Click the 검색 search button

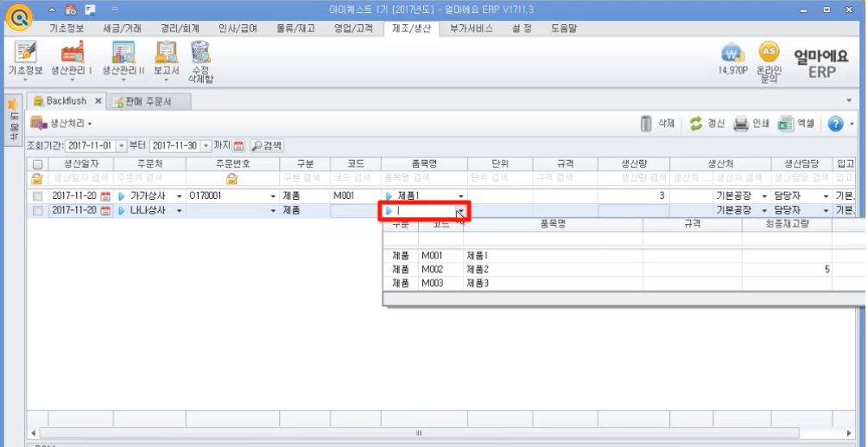click(x=267, y=145)
